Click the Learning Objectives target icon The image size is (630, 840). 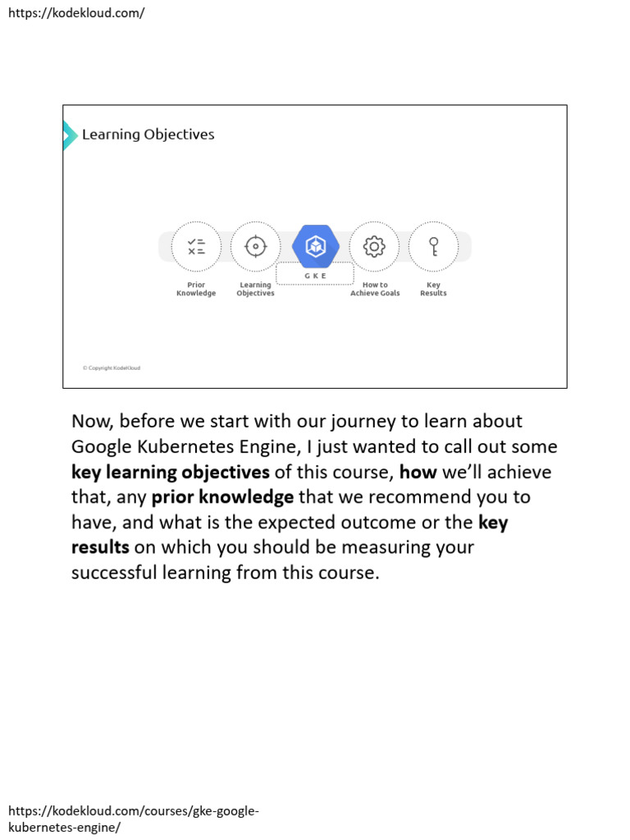tap(255, 246)
